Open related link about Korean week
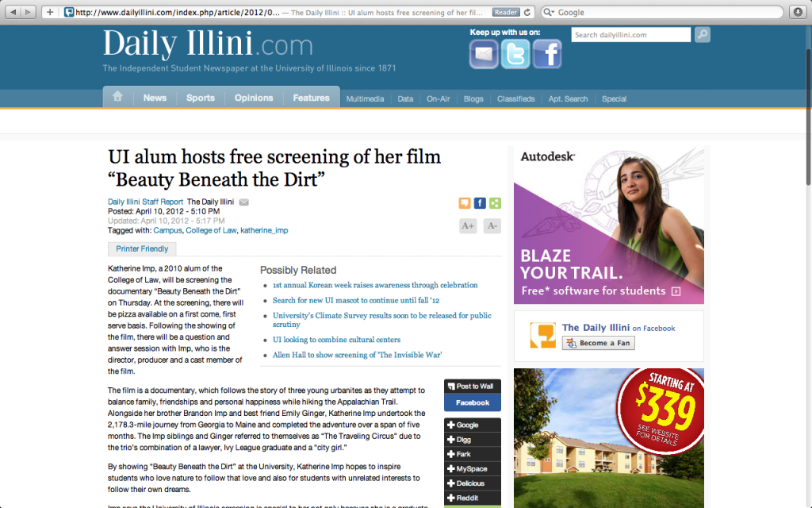 [375, 285]
